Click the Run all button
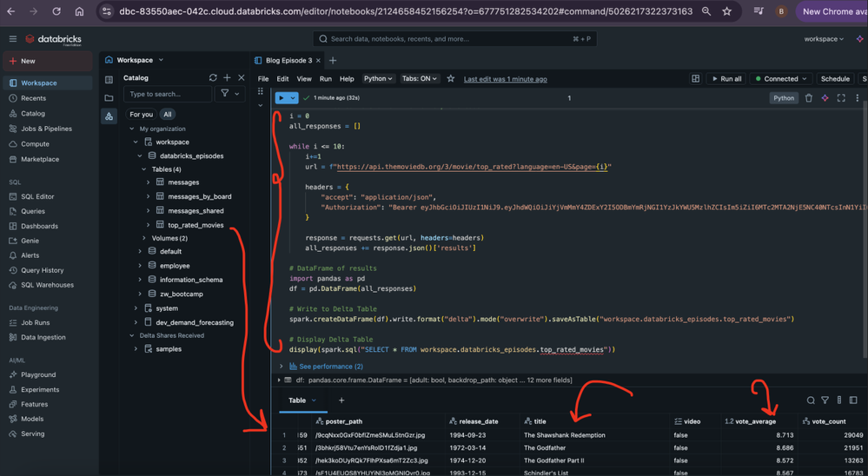 (x=726, y=79)
